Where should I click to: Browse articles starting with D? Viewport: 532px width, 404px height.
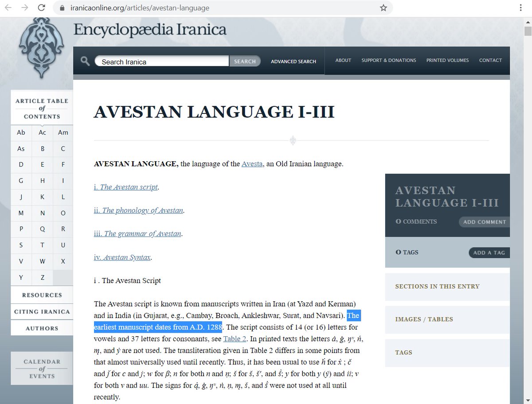[21, 164]
